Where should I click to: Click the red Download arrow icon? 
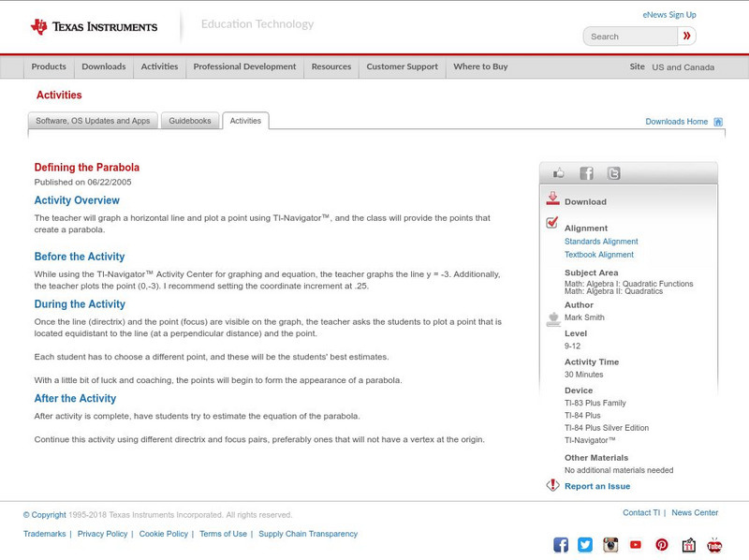(x=552, y=199)
